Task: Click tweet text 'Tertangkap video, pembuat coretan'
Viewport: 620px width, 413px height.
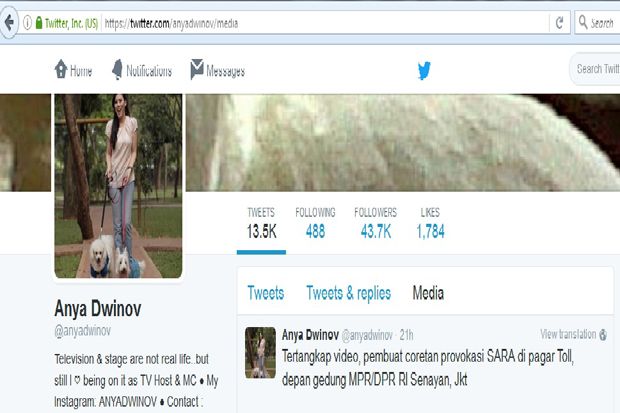Action: (x=360, y=357)
